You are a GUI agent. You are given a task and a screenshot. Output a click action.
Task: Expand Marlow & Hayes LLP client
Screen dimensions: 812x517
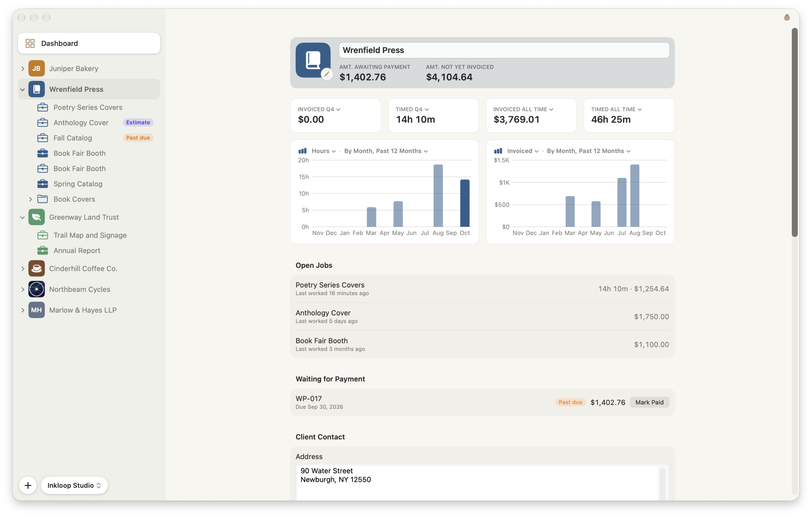pos(23,310)
